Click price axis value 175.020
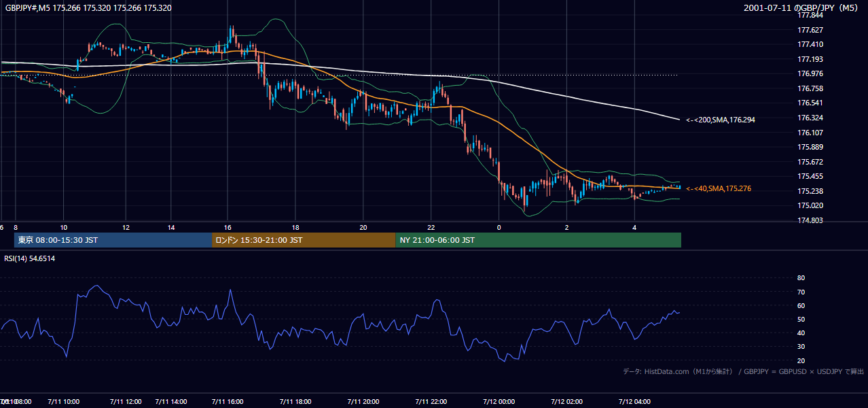Screen dimensions: 868x408 pos(811,205)
